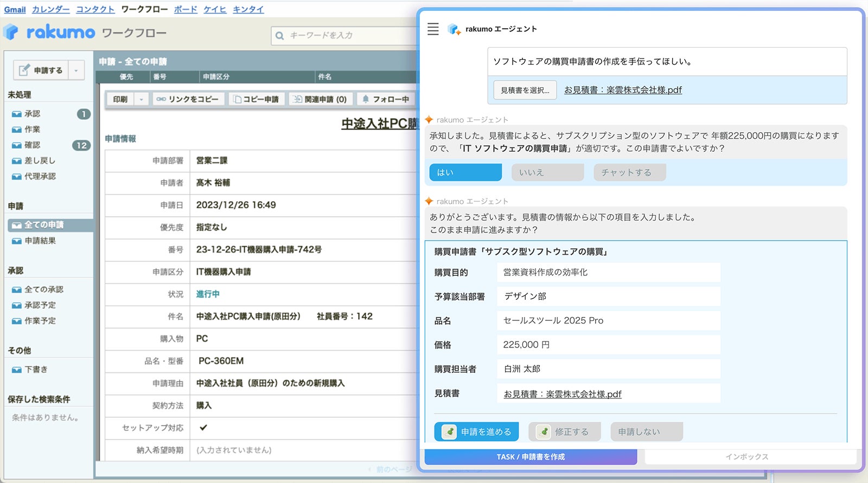The width and height of the screenshot is (868, 483).
Task: Click the フォロー中 bell button
Action: pos(386,99)
